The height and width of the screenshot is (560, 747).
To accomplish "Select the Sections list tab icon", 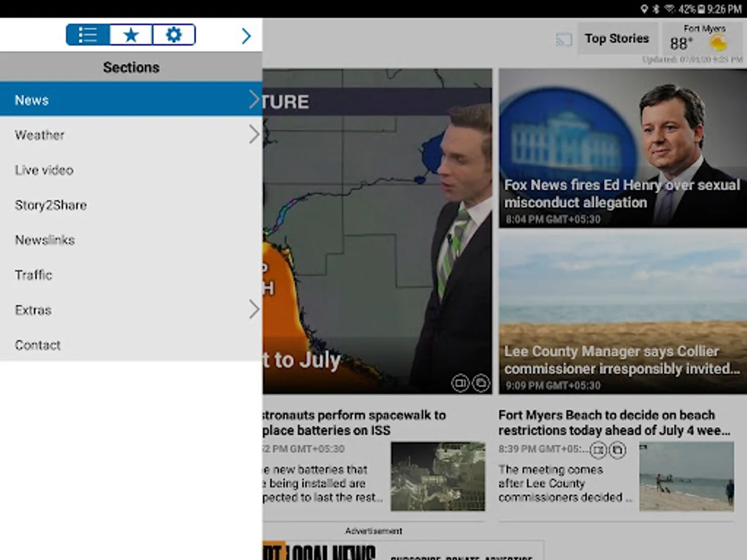I will tap(88, 35).
